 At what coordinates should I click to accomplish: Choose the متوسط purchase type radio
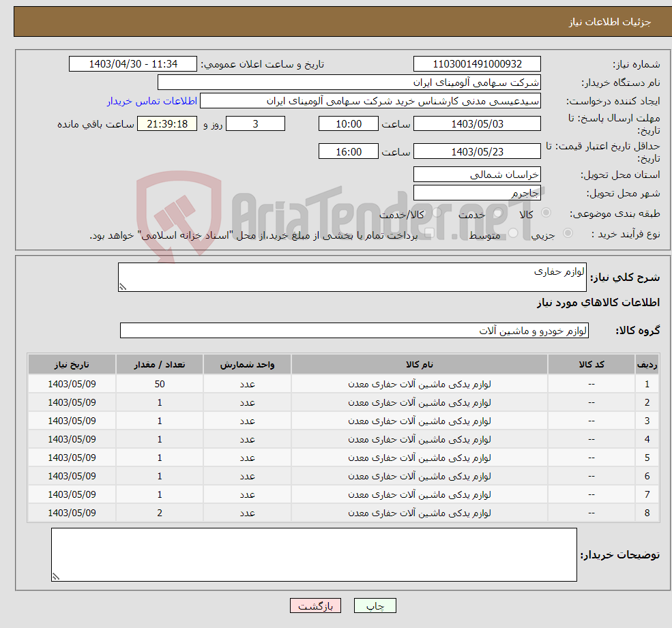[513, 233]
